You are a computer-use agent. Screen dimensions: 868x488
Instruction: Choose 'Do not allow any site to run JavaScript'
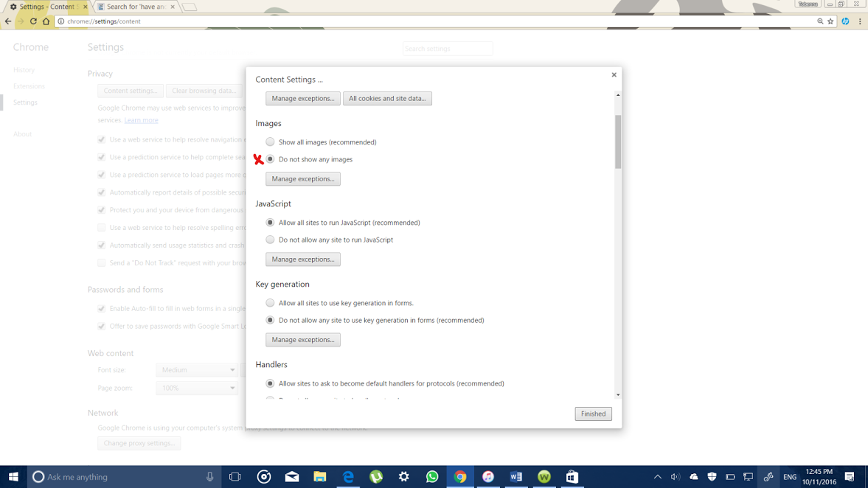click(x=270, y=240)
